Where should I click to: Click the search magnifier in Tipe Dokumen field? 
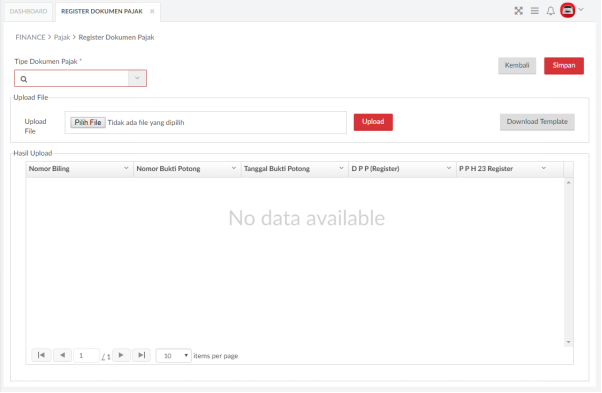[x=24, y=79]
